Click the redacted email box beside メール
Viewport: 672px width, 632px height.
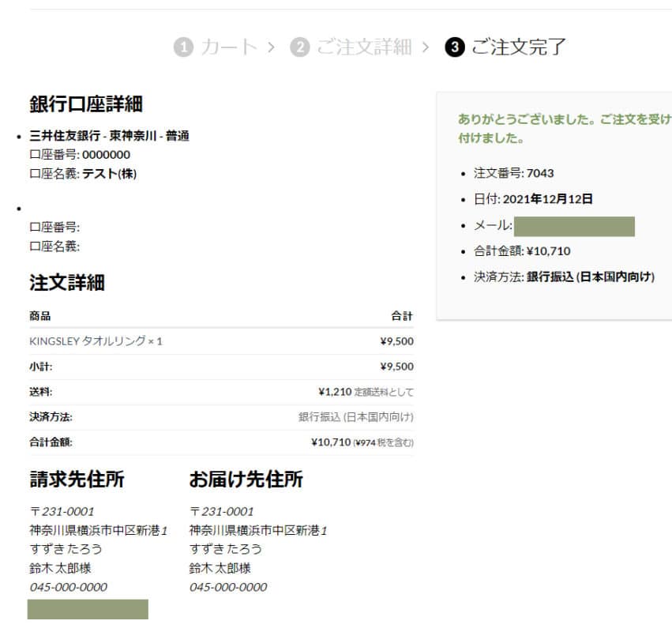pos(574,226)
